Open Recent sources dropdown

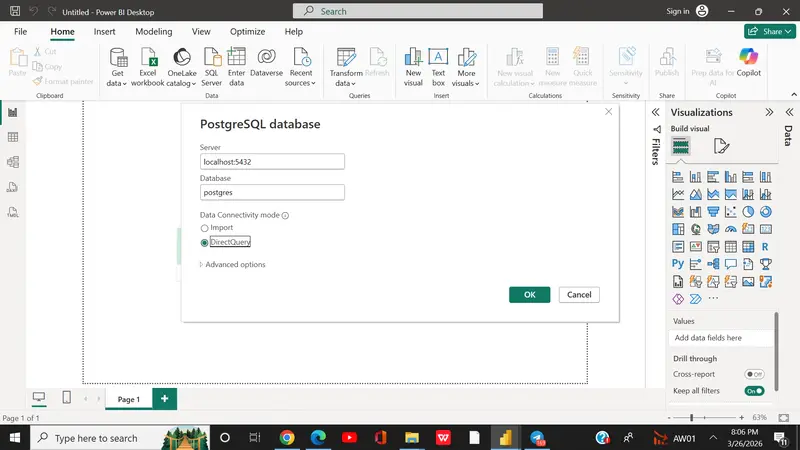(x=301, y=67)
